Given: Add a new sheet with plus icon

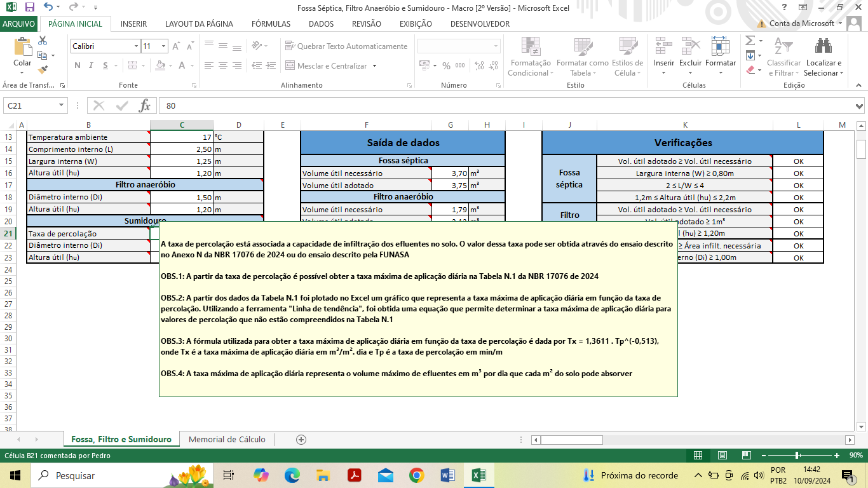Looking at the screenshot, I should coord(301,440).
